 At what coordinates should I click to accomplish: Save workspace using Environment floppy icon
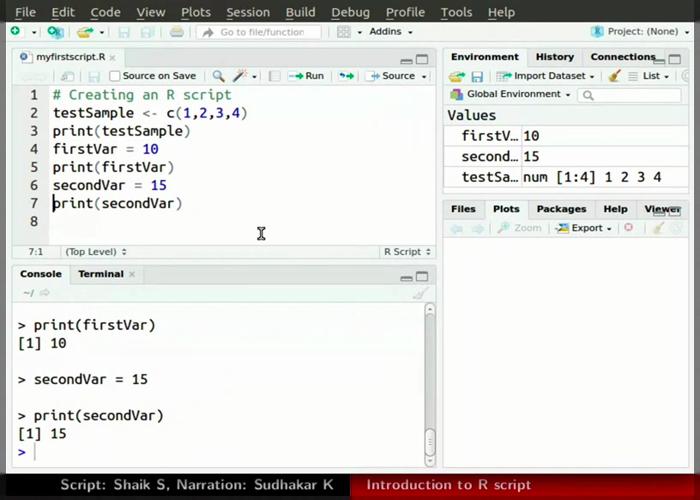point(478,76)
